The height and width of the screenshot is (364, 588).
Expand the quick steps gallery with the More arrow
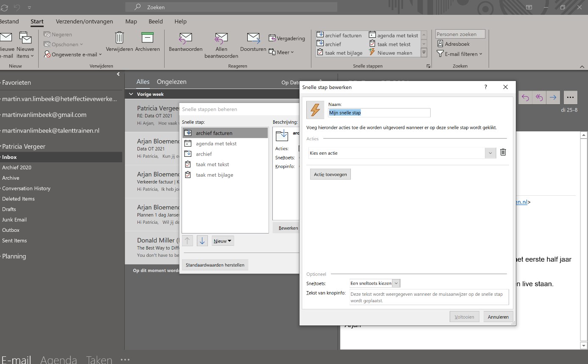[423, 53]
